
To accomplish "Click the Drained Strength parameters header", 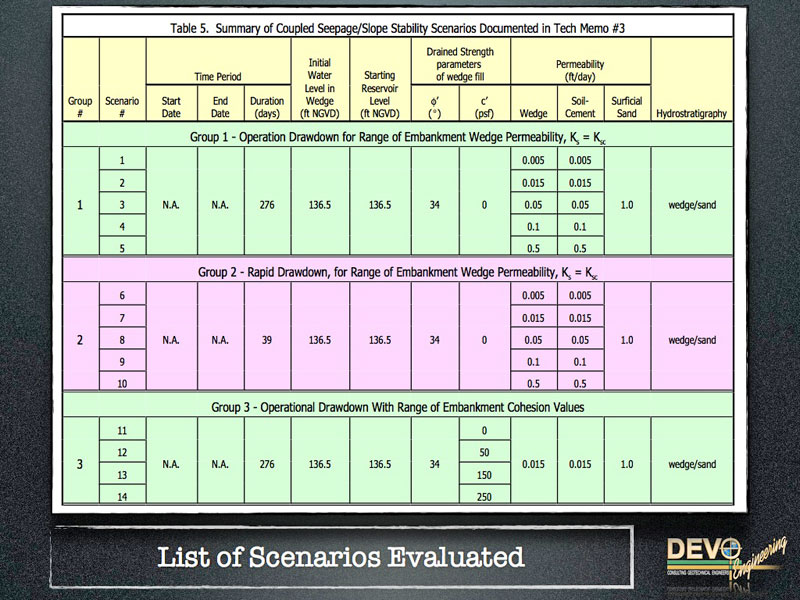I will [459, 62].
